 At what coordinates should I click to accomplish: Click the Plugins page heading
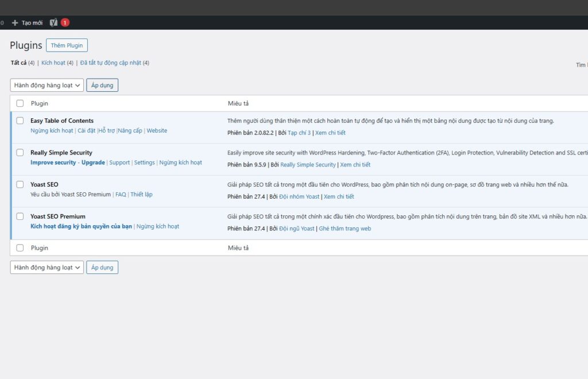pos(26,45)
